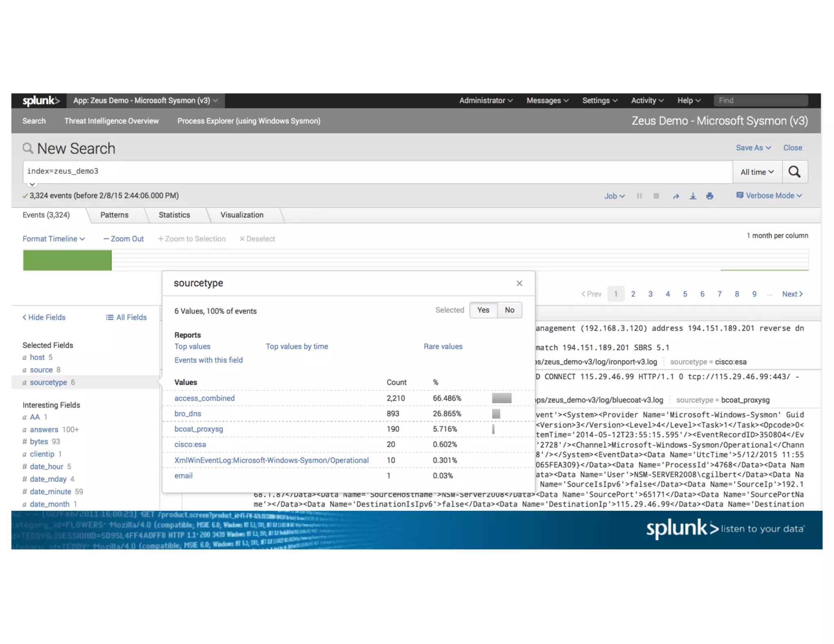Set Selected to No
Viewport: 834px width, 644px height.
click(x=509, y=310)
